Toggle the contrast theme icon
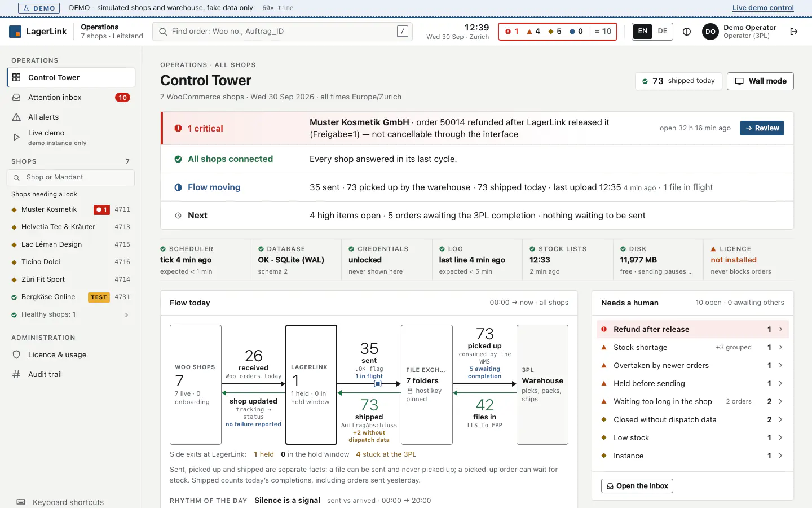 [687, 32]
